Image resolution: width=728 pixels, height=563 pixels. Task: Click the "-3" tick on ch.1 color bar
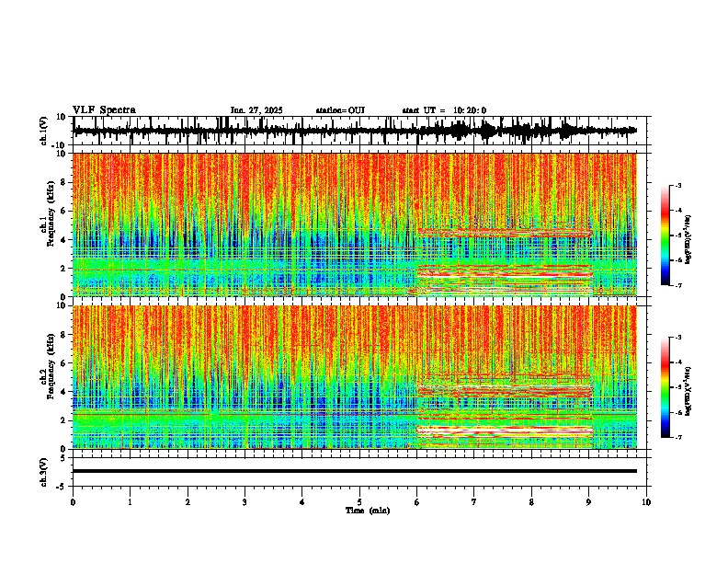tap(677, 186)
